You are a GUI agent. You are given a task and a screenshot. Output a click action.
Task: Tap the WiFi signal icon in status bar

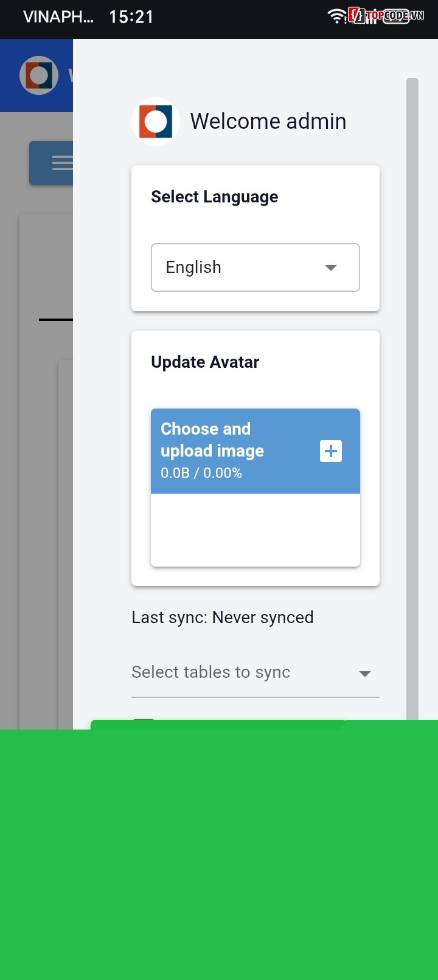pyautogui.click(x=336, y=16)
